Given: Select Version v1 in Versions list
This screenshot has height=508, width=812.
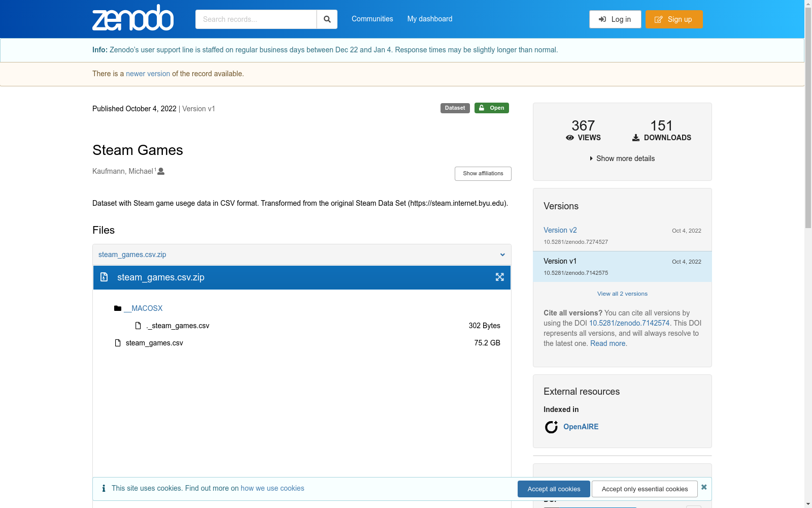Looking at the screenshot, I should [x=560, y=261].
